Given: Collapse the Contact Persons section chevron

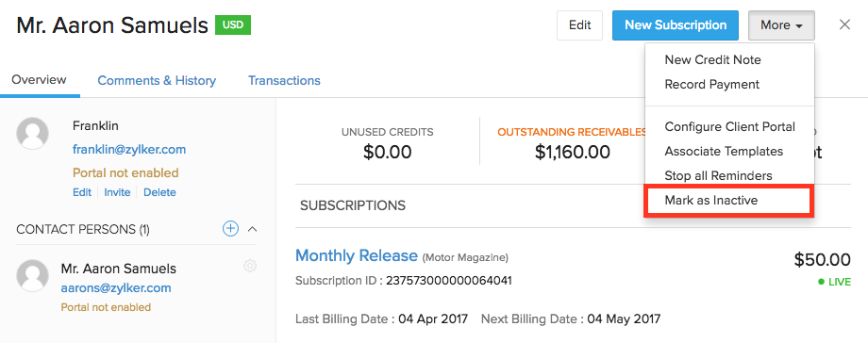Looking at the screenshot, I should pos(253,228).
